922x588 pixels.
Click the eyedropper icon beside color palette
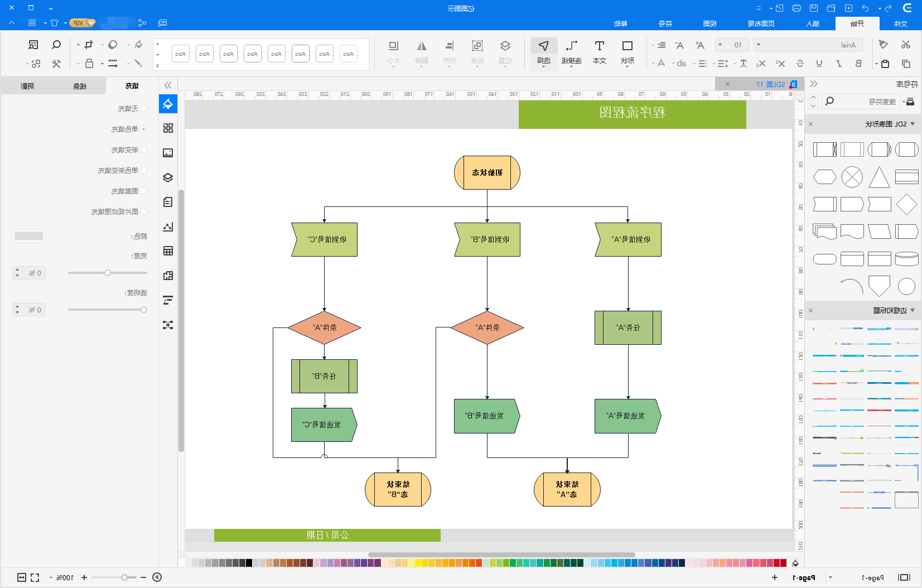click(795, 563)
